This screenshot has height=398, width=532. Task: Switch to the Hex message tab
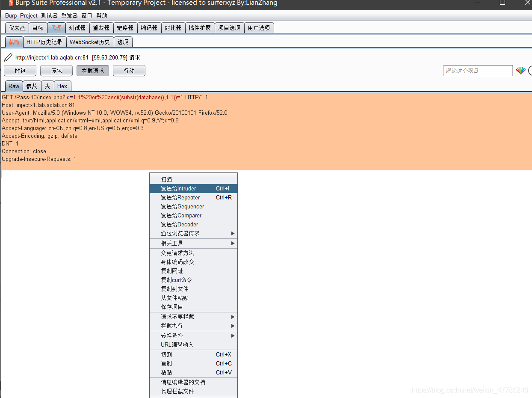point(62,86)
